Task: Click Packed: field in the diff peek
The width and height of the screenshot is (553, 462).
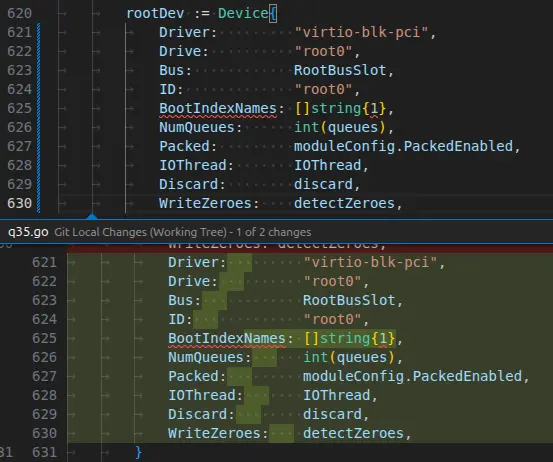Action: [197, 377]
